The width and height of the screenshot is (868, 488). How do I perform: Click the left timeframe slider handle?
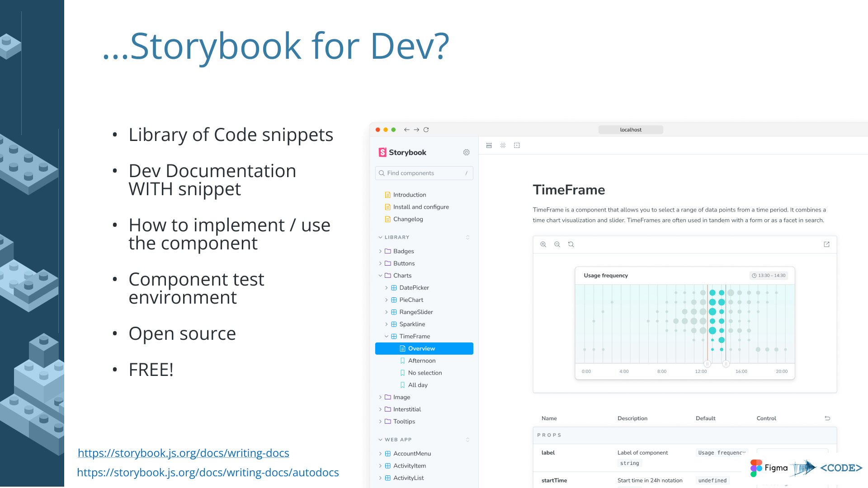click(708, 364)
